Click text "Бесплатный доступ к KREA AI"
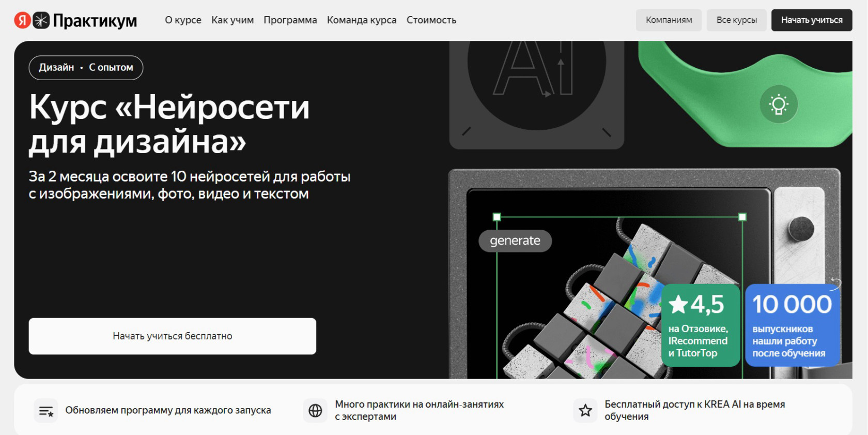This screenshot has height=435, width=868. point(673,404)
